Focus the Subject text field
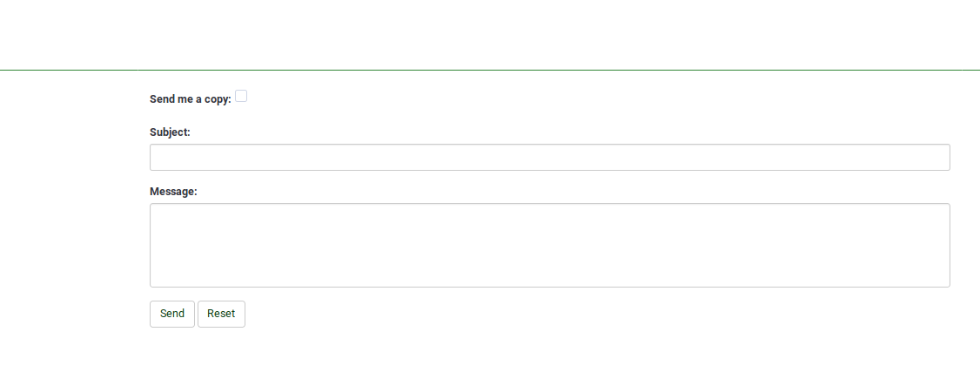This screenshot has width=980, height=386. click(x=549, y=158)
